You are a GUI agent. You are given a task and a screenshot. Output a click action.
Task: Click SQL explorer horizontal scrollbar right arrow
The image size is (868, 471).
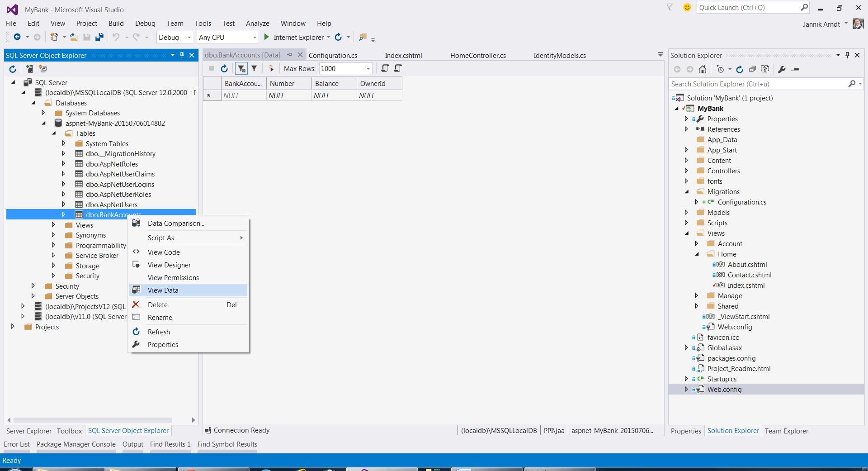[x=193, y=420]
